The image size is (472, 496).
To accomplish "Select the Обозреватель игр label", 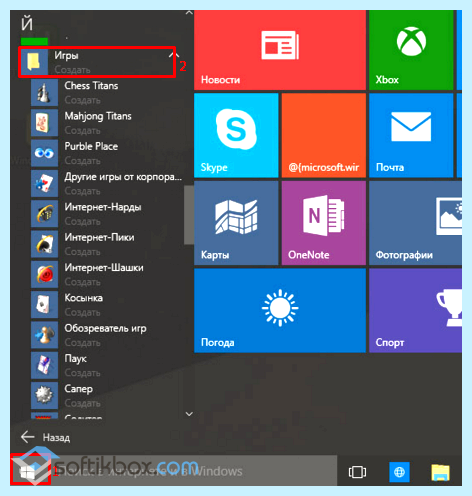I will [106, 328].
